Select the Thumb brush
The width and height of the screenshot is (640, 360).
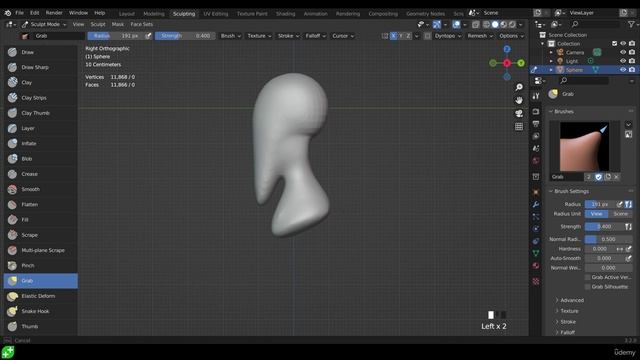[x=40, y=327]
